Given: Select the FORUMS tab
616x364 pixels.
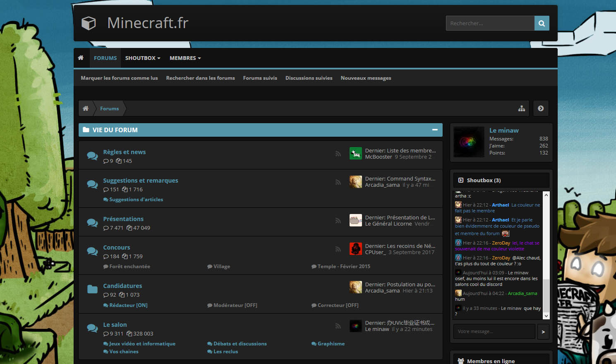Looking at the screenshot, I should 105,58.
